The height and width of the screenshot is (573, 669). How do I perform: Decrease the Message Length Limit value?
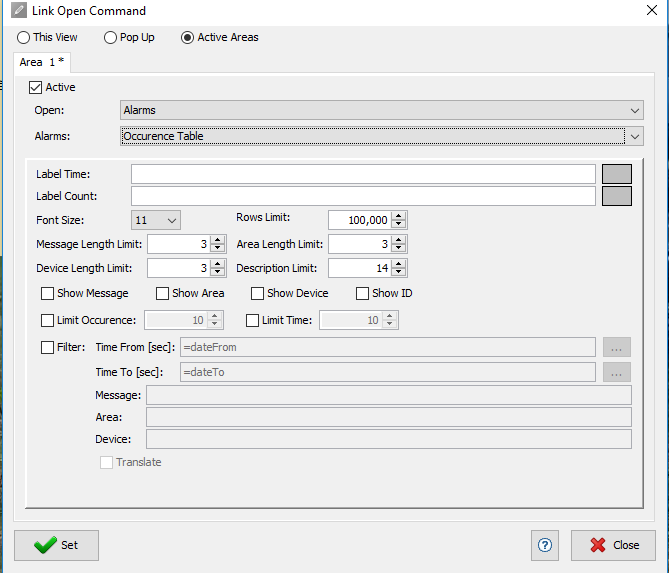(218, 248)
